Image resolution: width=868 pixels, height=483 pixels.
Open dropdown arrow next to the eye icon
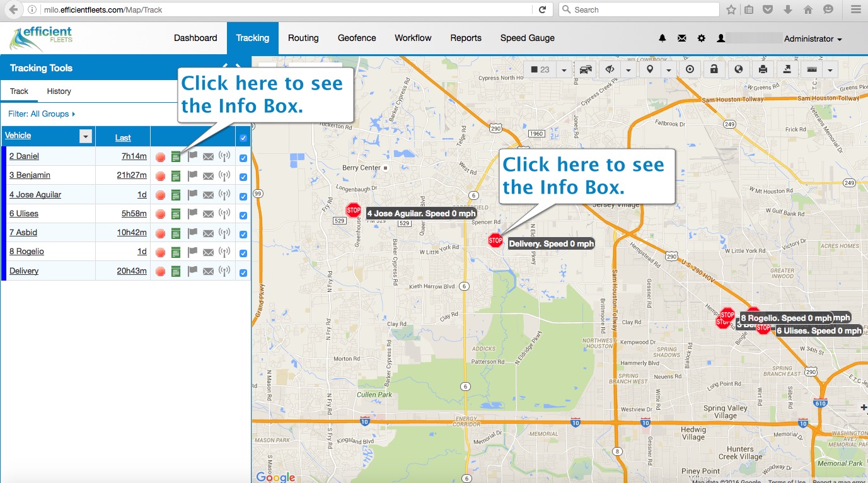click(628, 69)
